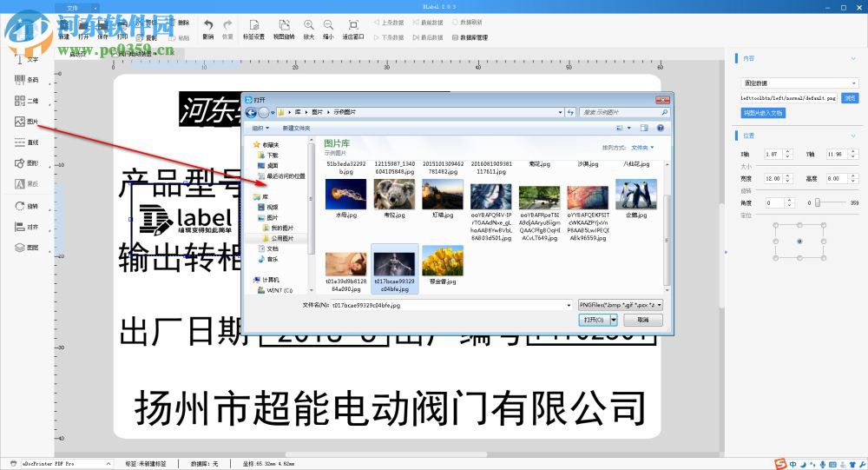Image resolution: width=868 pixels, height=470 pixels.
Task: Toggle preview pane icon in Open dialog
Action: tap(644, 128)
